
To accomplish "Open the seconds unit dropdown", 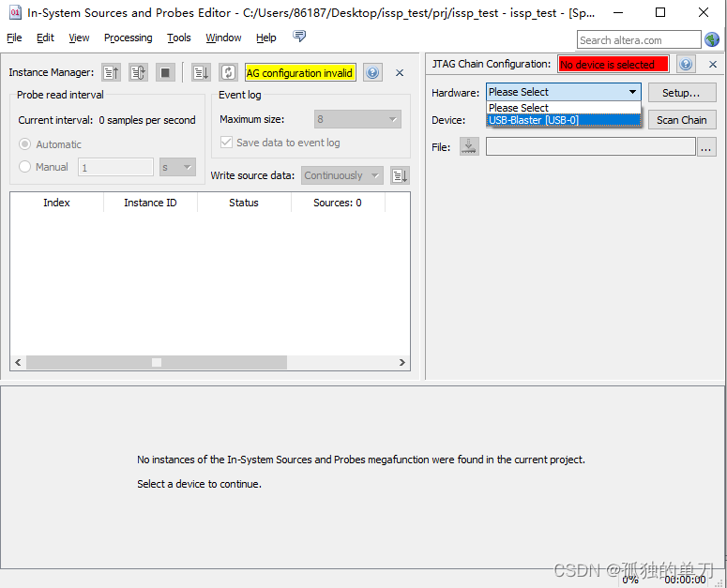I will click(177, 167).
